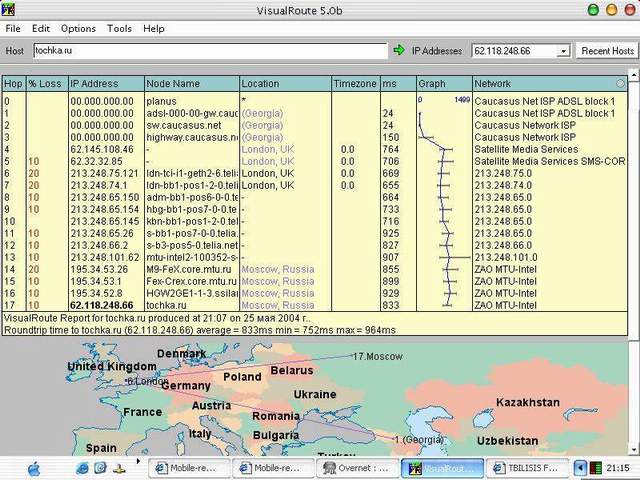This screenshot has height=480, width=640.
Task: Select IP address 213.248.65.150
Action: [x=104, y=198]
